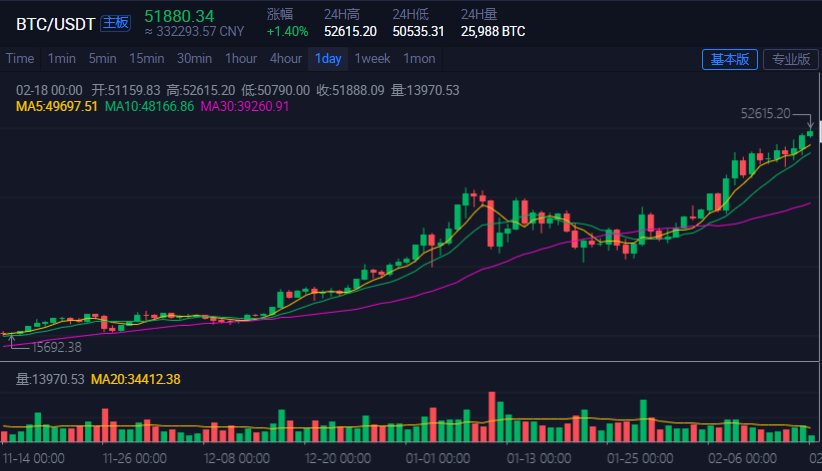Image resolution: width=822 pixels, height=471 pixels.
Task: Select the 1day interval tab
Action: point(328,59)
